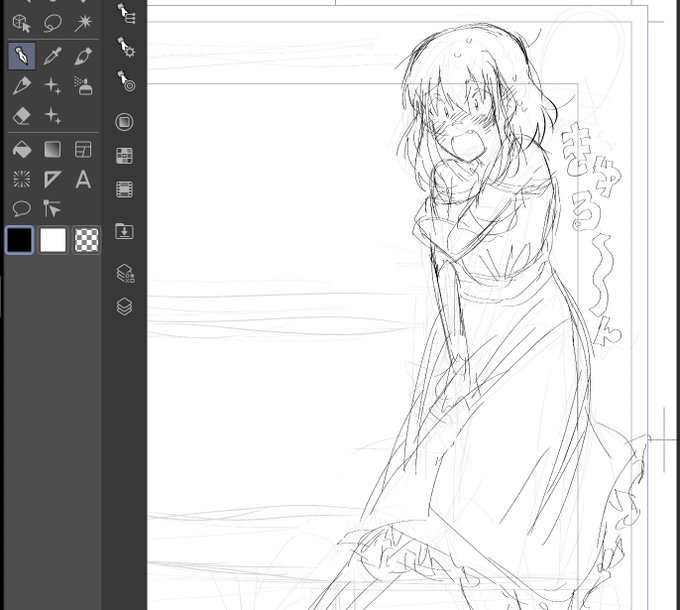Pick the slim Pencil tool beside Pen
Image resolution: width=680 pixels, height=610 pixels.
click(x=52, y=56)
